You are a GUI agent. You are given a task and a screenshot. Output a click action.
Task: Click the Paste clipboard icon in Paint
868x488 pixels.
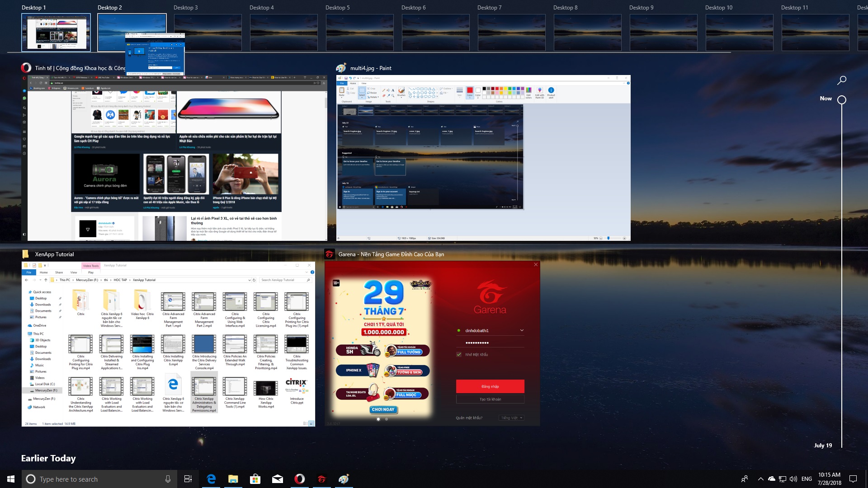[342, 90]
